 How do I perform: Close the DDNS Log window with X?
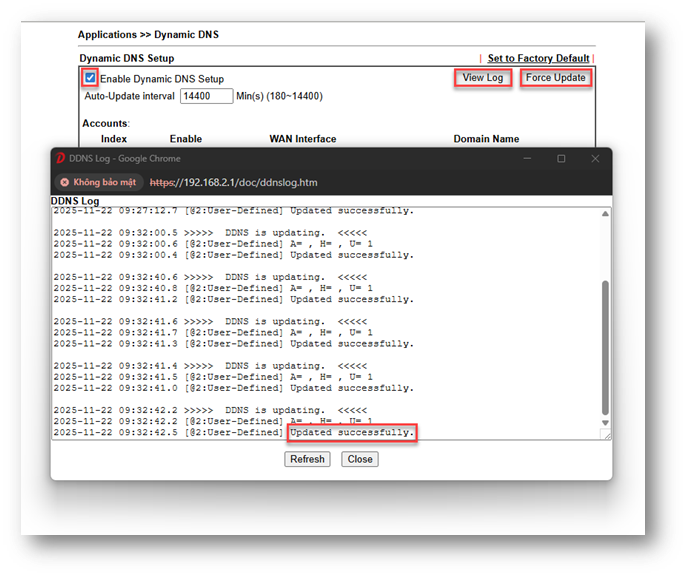596,158
